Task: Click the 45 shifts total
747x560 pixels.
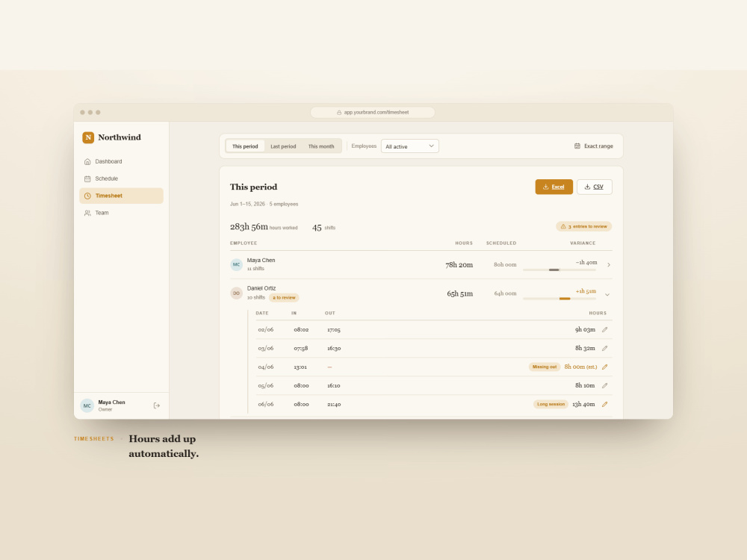Action: [323, 228]
